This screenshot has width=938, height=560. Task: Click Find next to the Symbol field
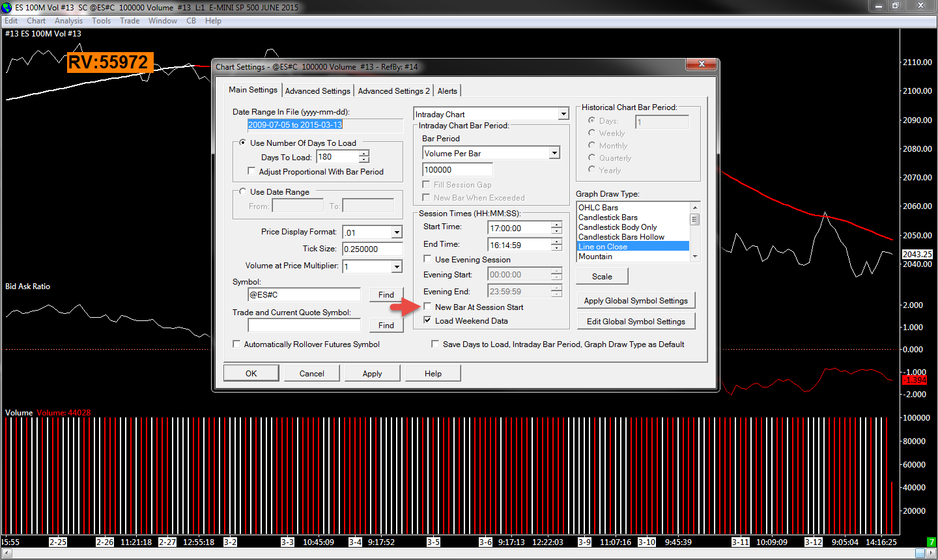coord(386,294)
